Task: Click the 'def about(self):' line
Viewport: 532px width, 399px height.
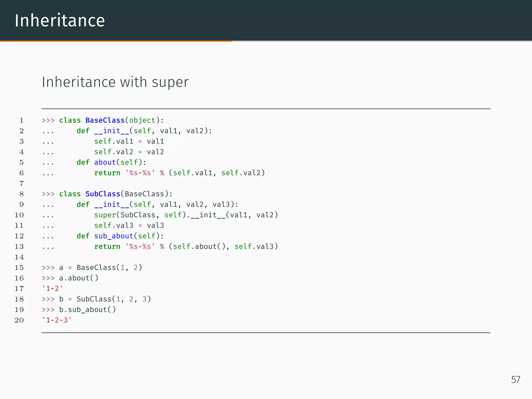Action: pyautogui.click(x=94, y=162)
